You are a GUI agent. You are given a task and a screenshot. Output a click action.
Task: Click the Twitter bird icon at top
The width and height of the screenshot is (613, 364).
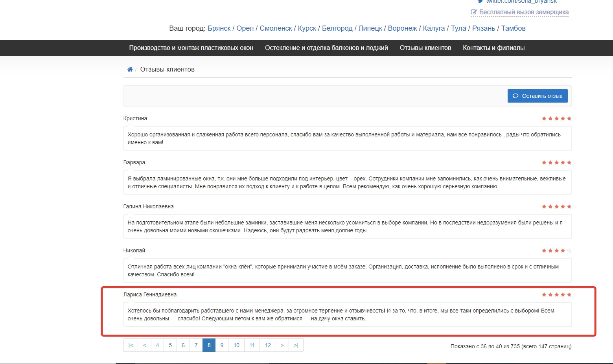480,1
